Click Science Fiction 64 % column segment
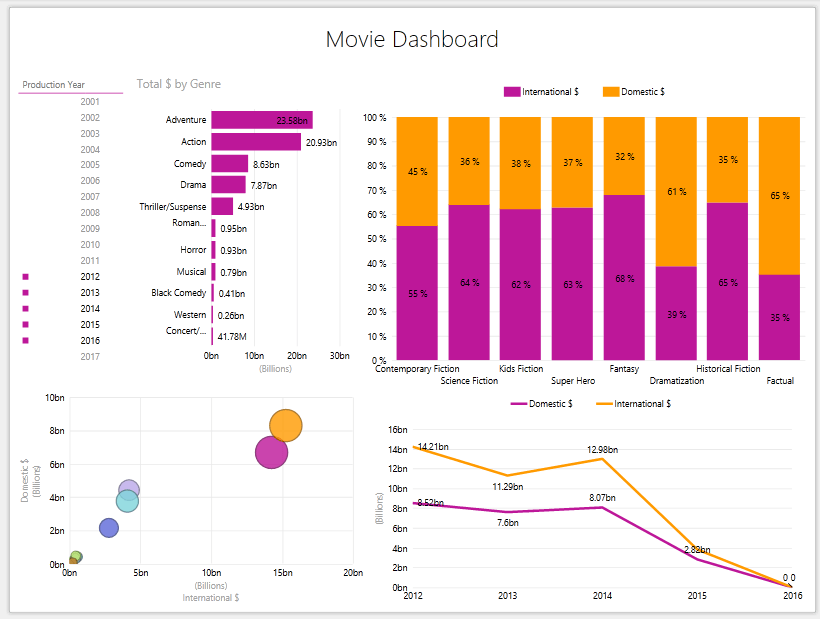 click(x=469, y=282)
